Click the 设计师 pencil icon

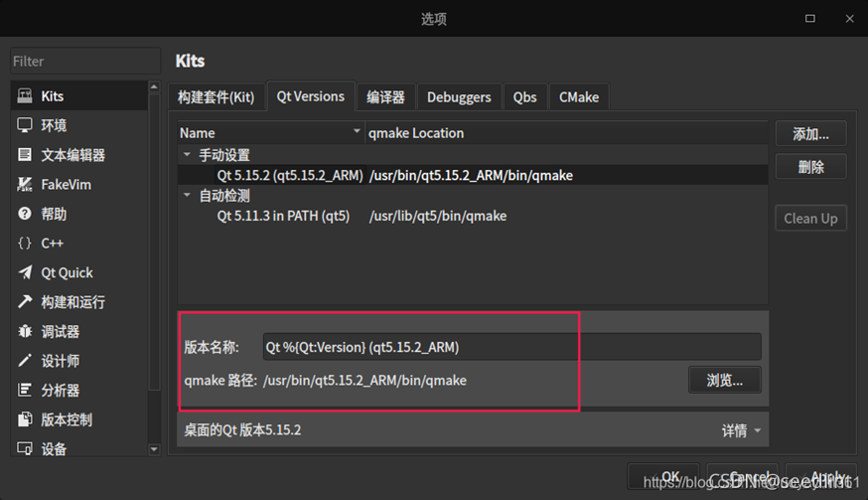[25, 361]
